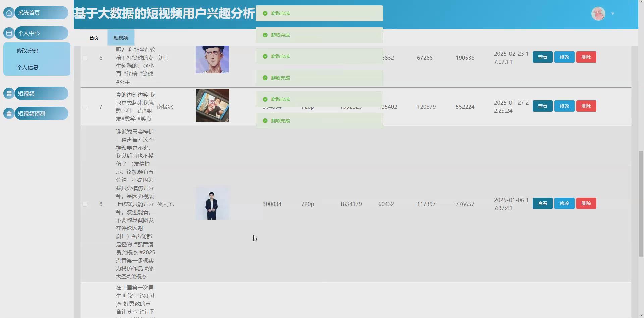Click the value 552224 in row 7

coord(465,107)
